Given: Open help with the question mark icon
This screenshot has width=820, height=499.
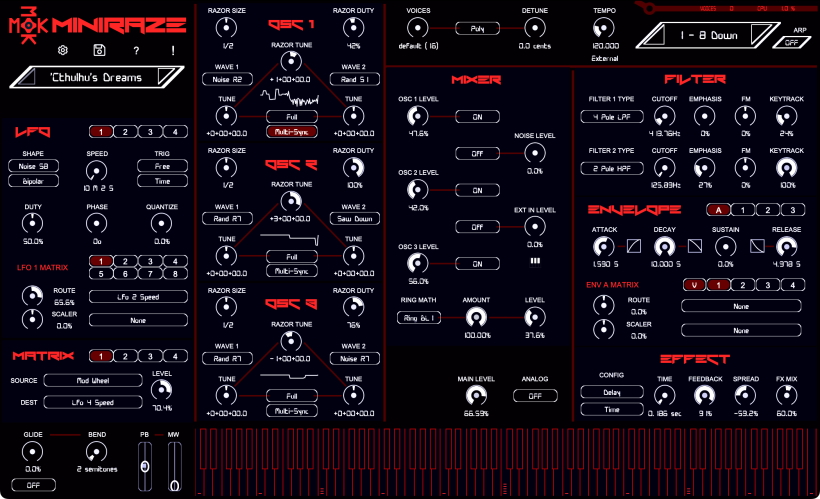Looking at the screenshot, I should [x=136, y=50].
